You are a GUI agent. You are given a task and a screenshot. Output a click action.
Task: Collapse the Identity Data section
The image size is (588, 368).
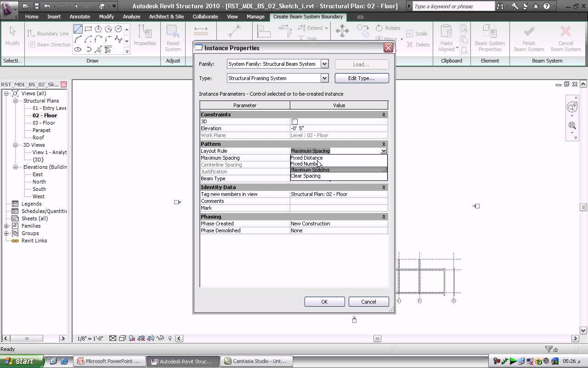pyautogui.click(x=384, y=187)
